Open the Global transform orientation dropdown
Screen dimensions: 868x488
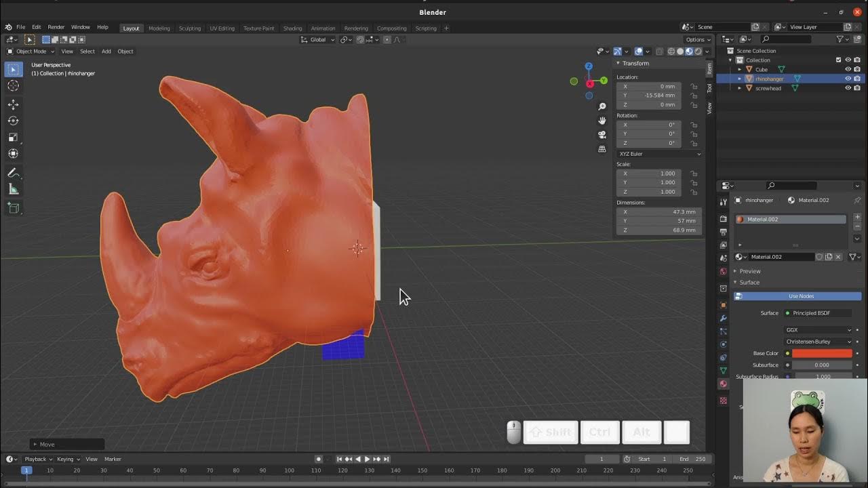(318, 39)
